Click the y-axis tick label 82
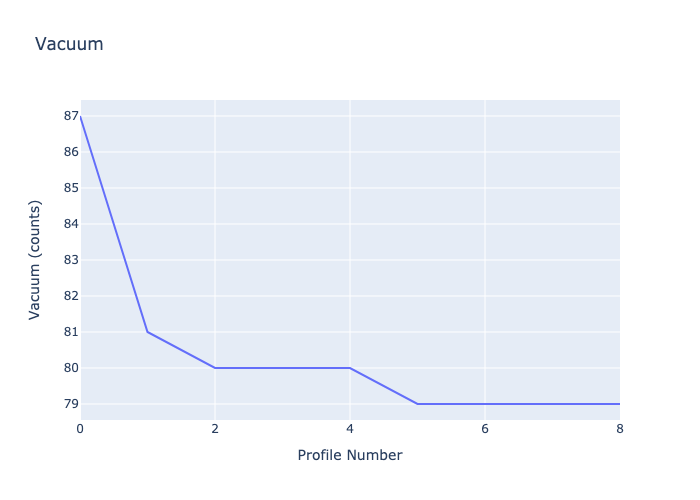 pyautogui.click(x=71, y=296)
